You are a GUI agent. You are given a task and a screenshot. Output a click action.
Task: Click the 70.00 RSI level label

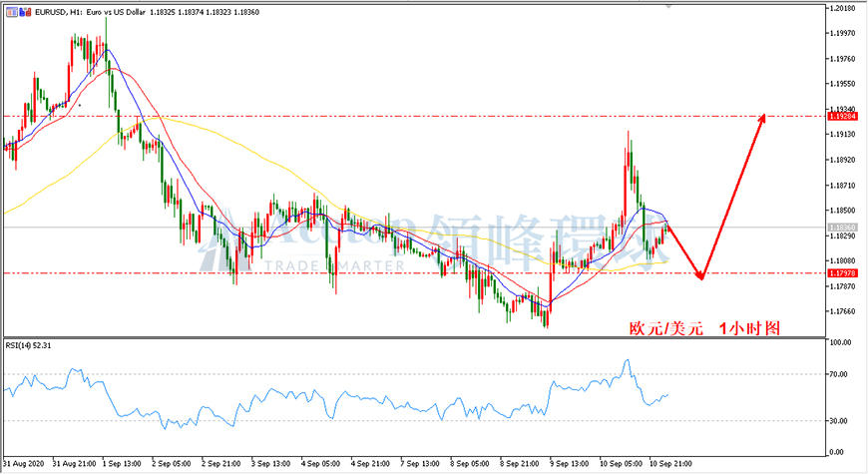coord(838,374)
